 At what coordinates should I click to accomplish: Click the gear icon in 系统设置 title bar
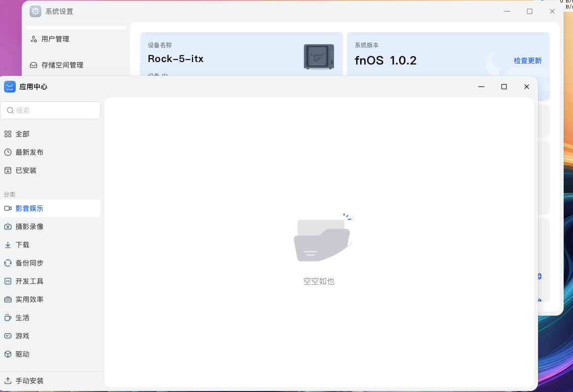pos(35,11)
